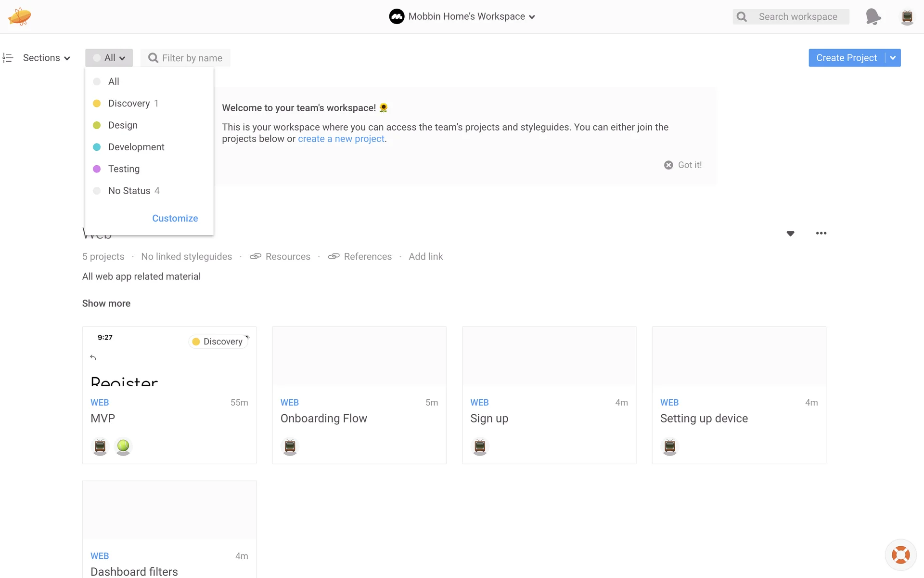924x578 pixels.
Task: Expand the Sections dropdown
Action: [47, 58]
